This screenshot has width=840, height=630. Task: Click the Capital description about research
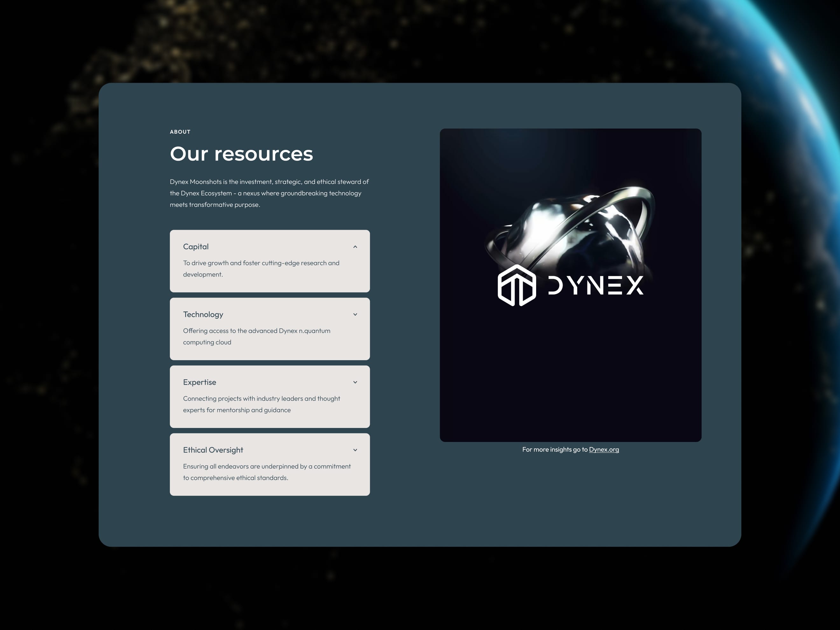261,269
